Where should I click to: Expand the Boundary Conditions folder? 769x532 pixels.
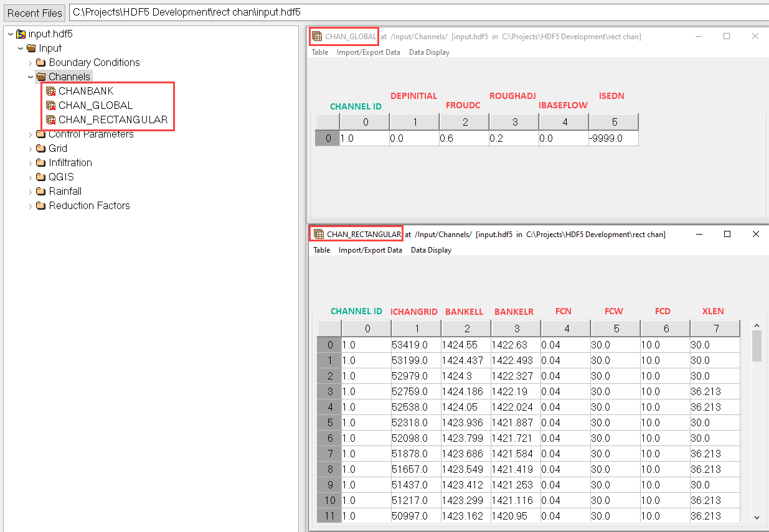coord(31,63)
